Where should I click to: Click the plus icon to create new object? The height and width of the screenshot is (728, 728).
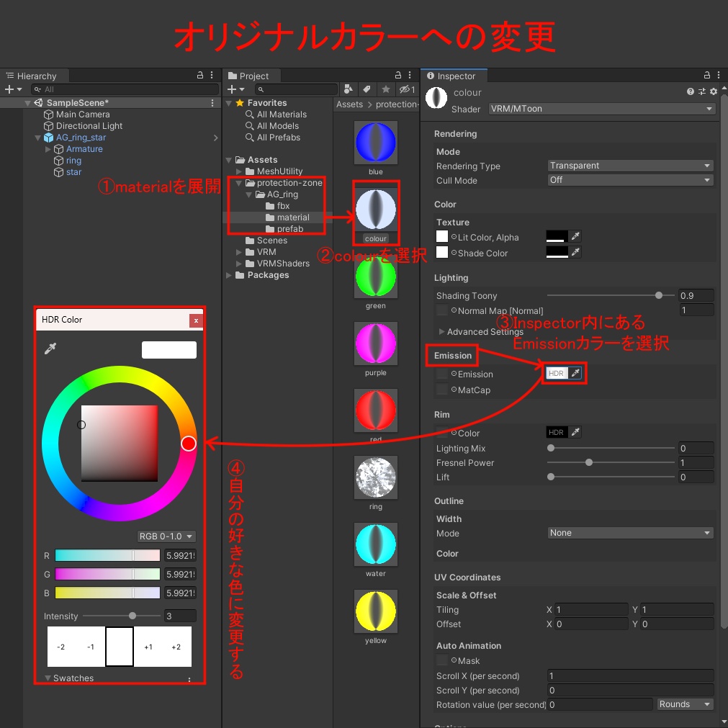pyautogui.click(x=9, y=89)
